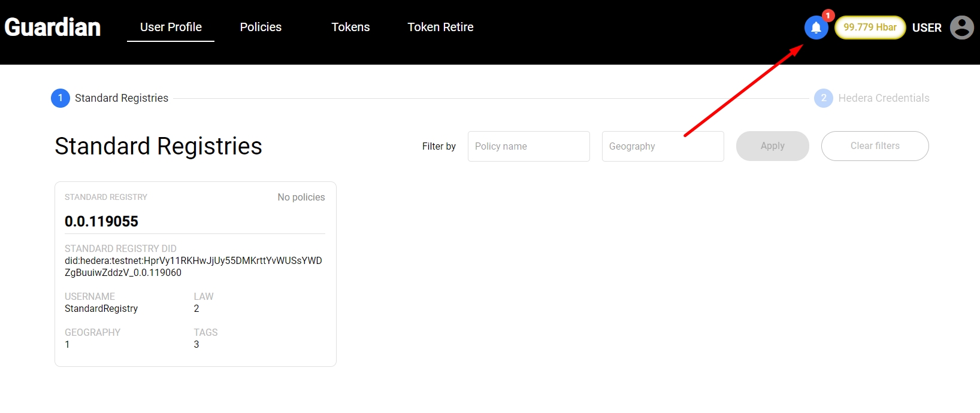Click the USER label in header
The width and height of the screenshot is (980, 413).
tap(927, 28)
